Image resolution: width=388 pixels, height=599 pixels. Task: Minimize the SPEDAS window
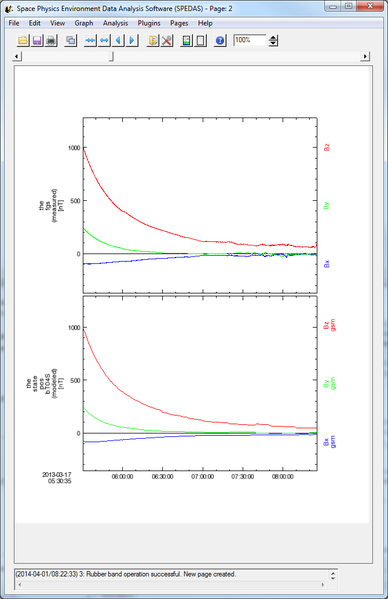coord(333,6)
